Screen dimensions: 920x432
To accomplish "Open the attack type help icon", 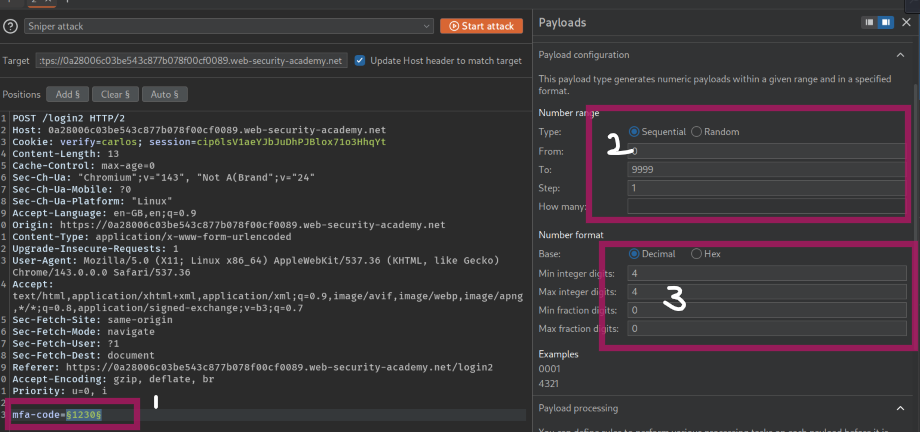I will (x=11, y=26).
